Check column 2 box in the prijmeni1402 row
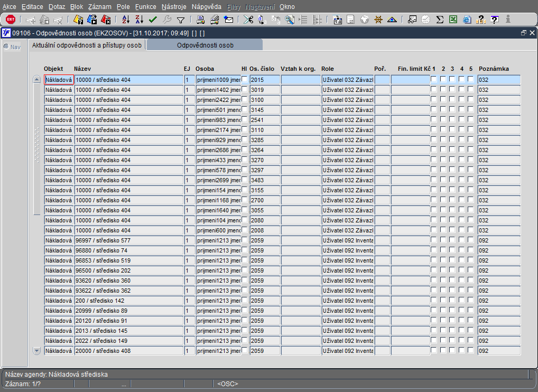Image resolution: width=538 pixels, height=392 pixels. pos(443,89)
